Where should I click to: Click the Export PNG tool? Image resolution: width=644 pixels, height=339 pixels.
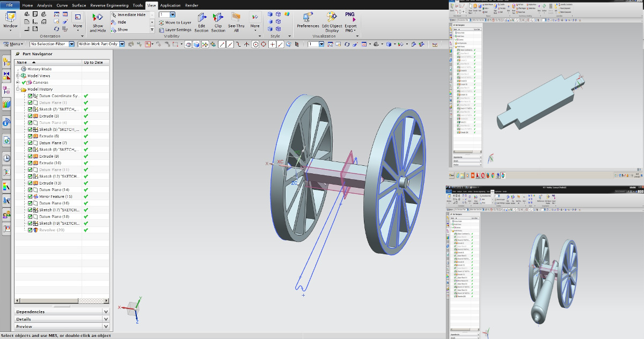point(350,22)
